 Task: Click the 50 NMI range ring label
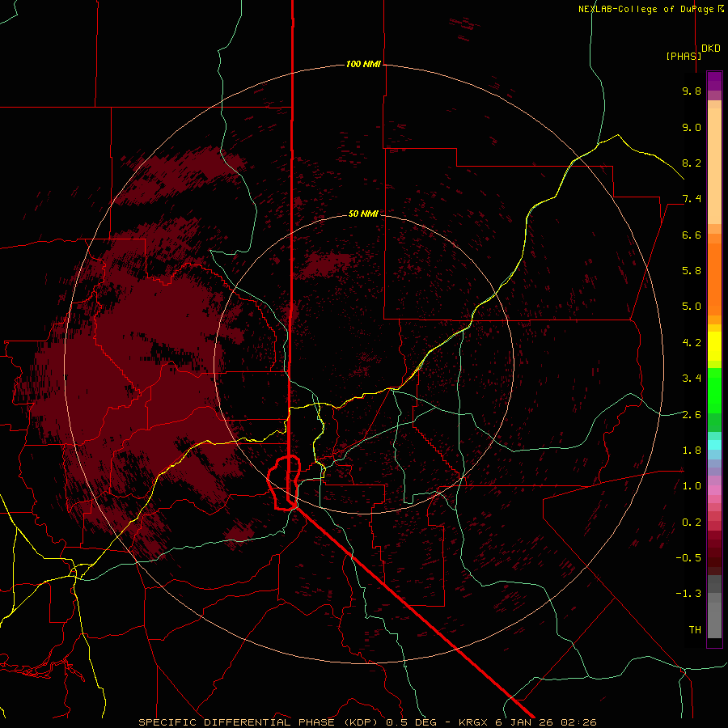pyautogui.click(x=363, y=214)
